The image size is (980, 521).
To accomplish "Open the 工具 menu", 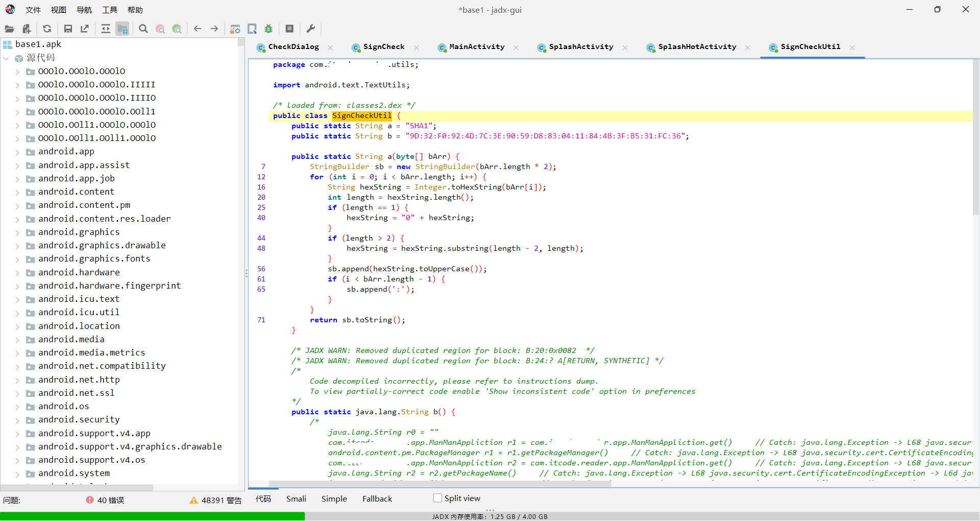I will coord(109,10).
